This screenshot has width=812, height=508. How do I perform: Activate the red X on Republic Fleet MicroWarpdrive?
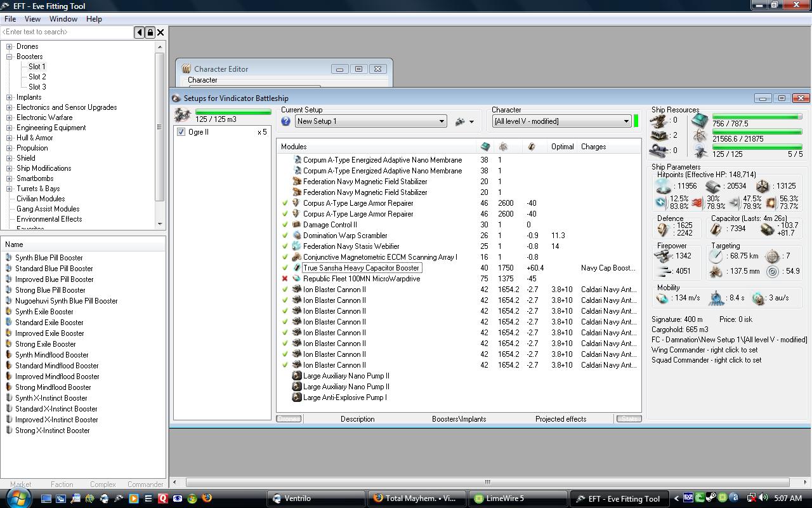285,279
